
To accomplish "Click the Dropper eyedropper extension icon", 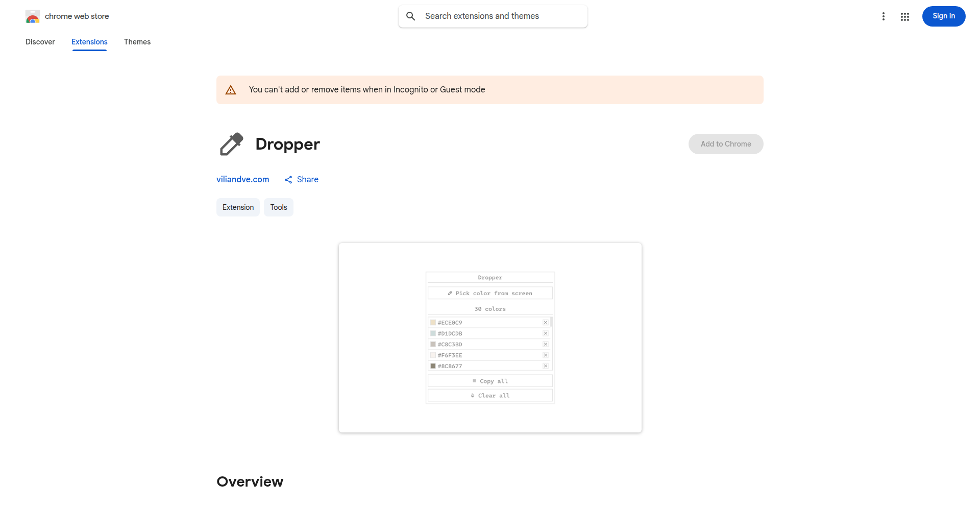I will (x=231, y=143).
